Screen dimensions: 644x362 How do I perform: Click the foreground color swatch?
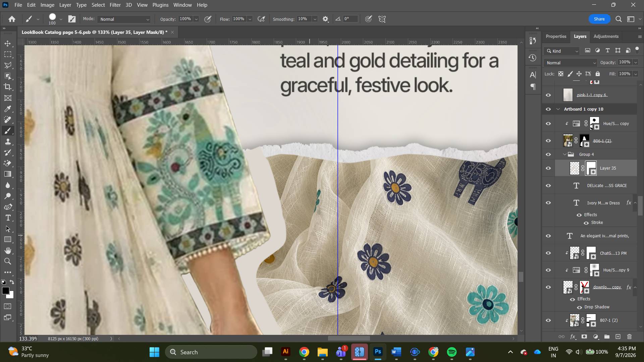tap(6, 291)
